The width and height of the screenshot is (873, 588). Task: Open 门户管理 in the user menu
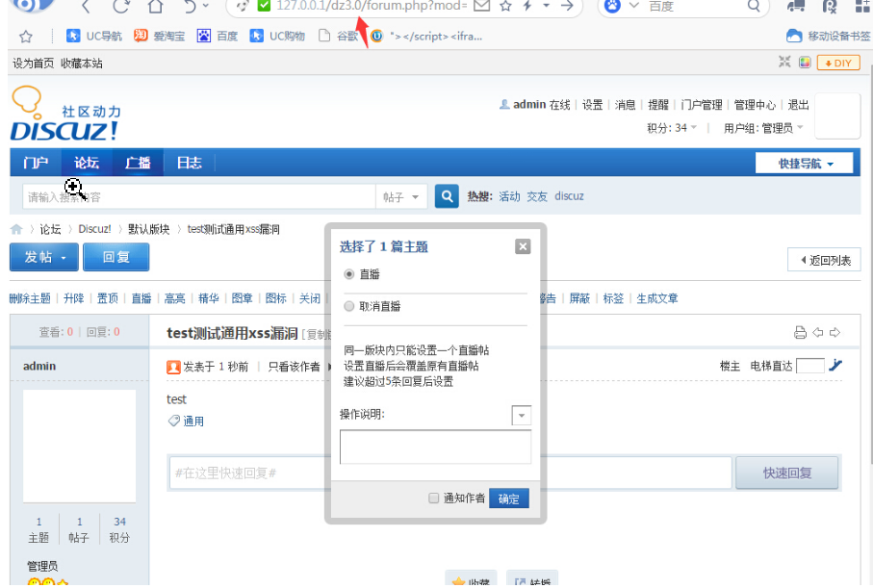click(702, 105)
